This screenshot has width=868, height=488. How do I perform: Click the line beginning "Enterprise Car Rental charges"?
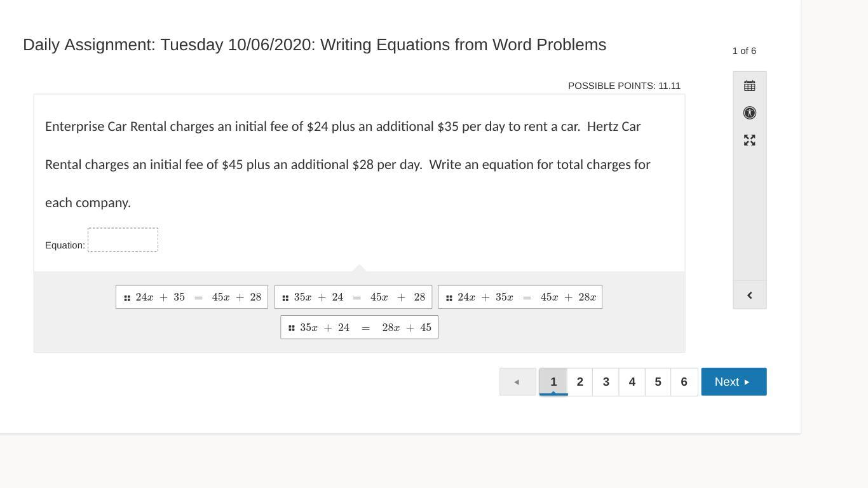(343, 126)
